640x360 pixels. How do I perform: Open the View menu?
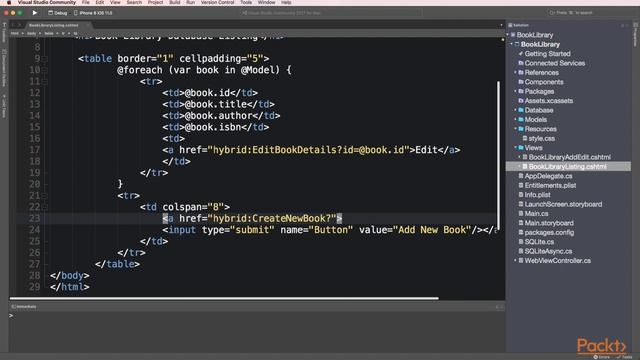[x=115, y=2]
